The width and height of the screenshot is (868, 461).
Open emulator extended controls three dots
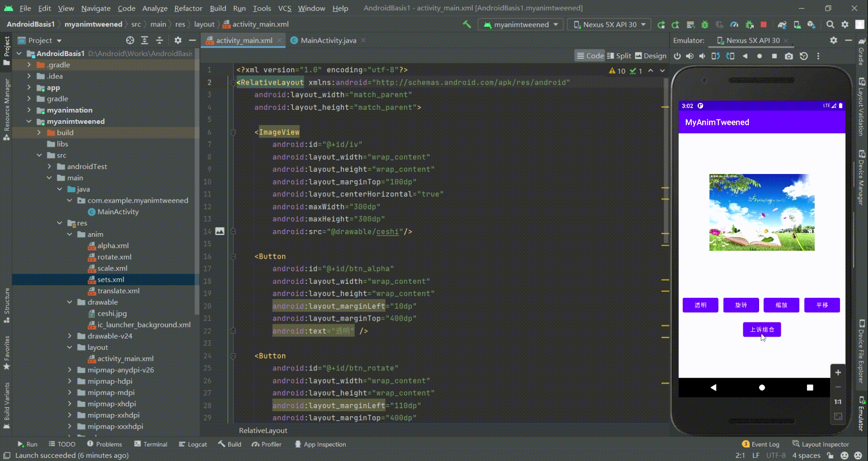pos(818,56)
